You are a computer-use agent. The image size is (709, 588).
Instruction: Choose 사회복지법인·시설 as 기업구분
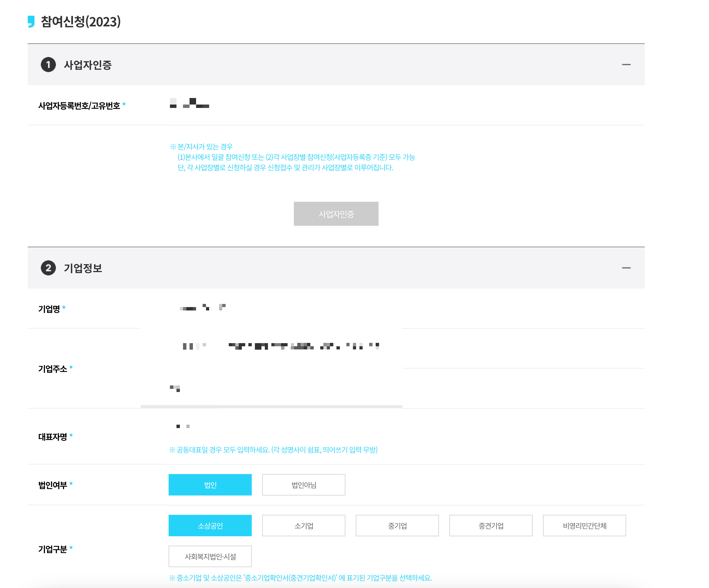pyautogui.click(x=210, y=556)
